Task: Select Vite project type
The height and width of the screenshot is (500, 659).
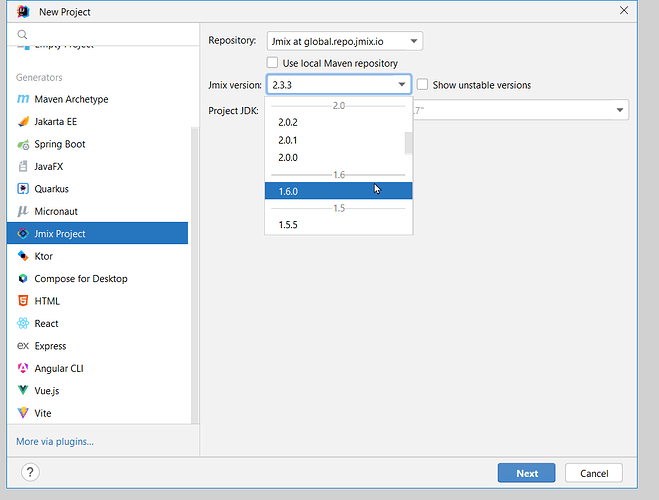Action: [98, 413]
